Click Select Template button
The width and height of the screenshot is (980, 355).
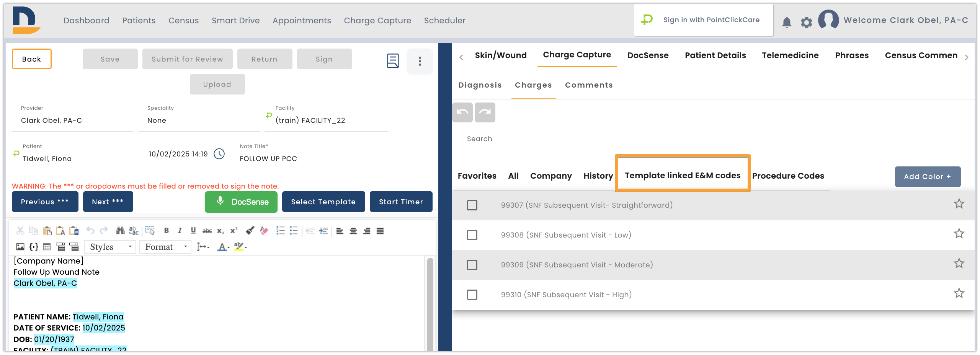tap(323, 202)
